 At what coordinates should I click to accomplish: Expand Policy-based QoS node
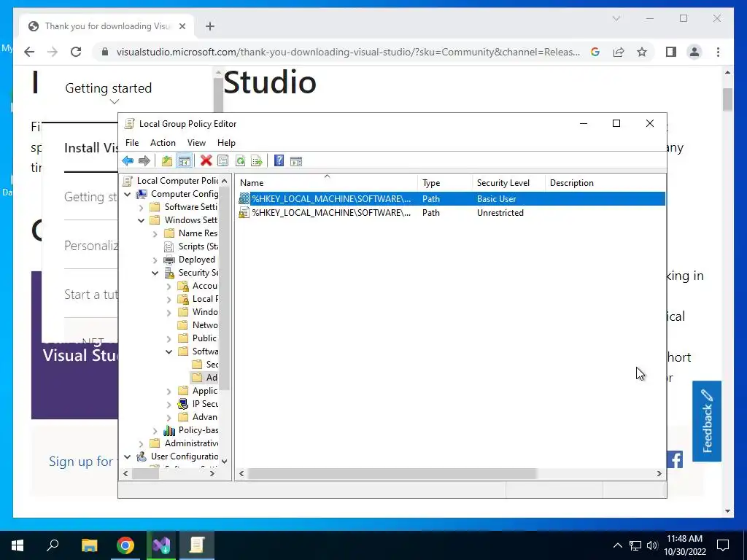click(155, 431)
